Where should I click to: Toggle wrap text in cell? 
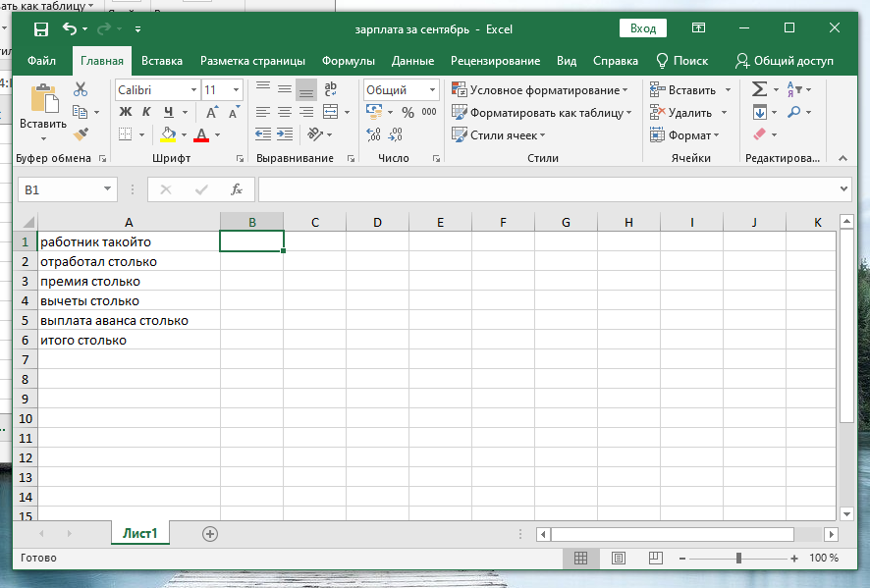331,88
